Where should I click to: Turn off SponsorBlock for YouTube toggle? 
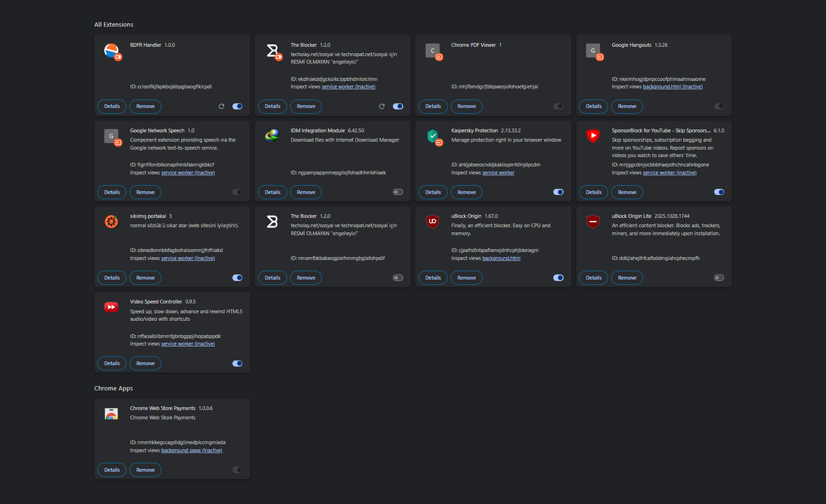tap(719, 192)
